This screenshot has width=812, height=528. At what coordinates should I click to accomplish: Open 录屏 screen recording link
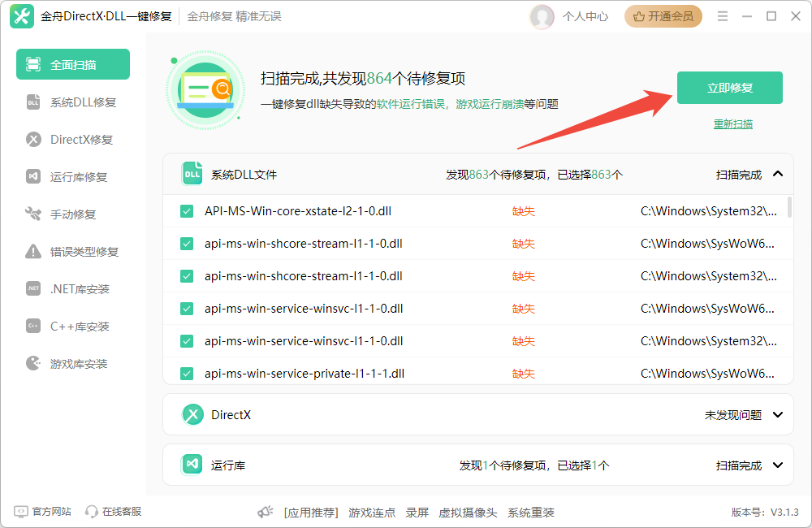coord(417,513)
